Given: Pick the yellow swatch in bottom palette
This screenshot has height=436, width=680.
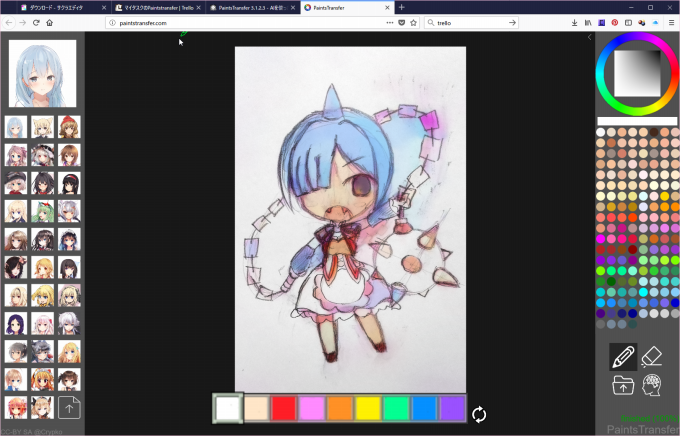Looking at the screenshot, I should point(368,408).
